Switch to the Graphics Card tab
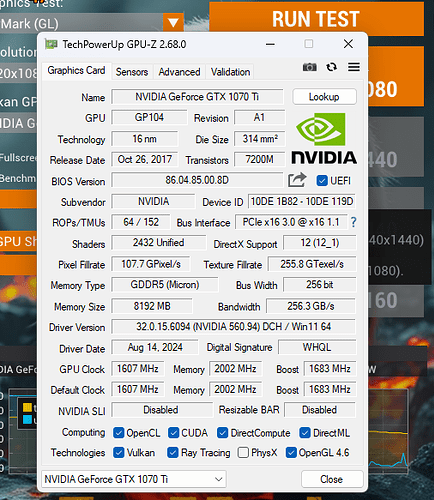Image resolution: width=434 pixels, height=500 pixels. tap(76, 71)
